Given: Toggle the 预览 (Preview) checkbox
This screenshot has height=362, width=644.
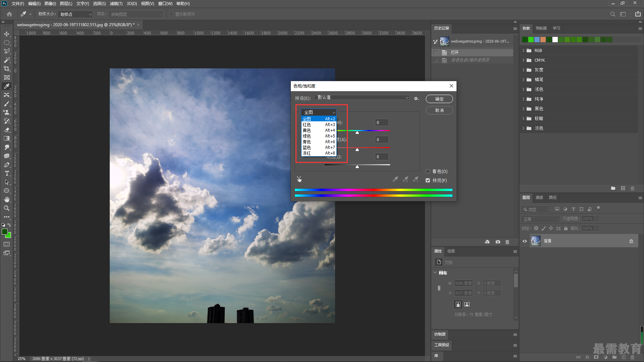Looking at the screenshot, I should (428, 180).
